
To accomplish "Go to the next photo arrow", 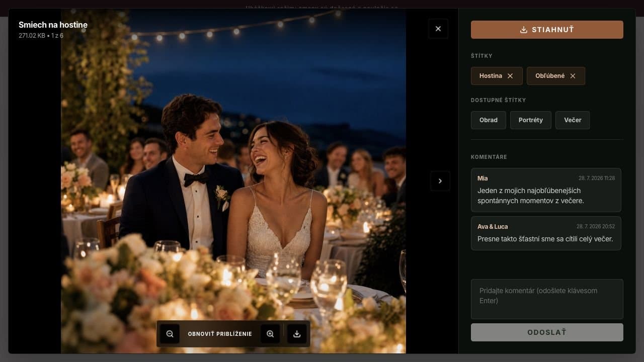I will pyautogui.click(x=440, y=181).
